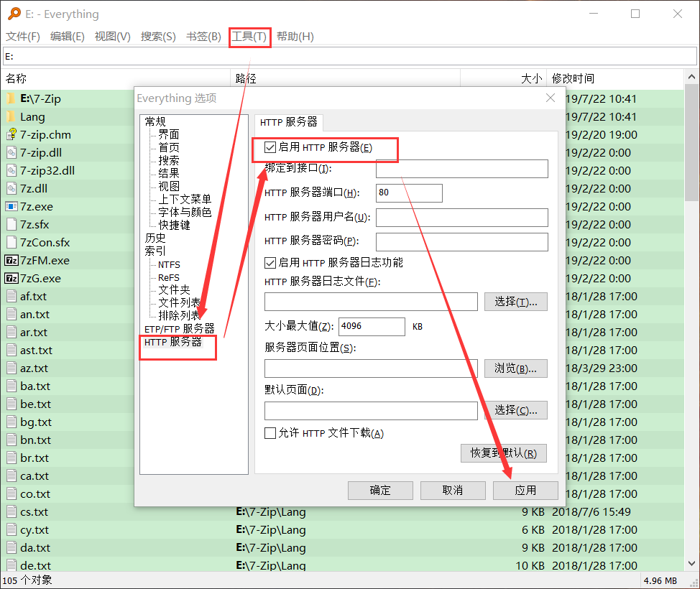Image resolution: width=700 pixels, height=589 pixels.
Task: Select the 7z.exe application icon
Action: pyautogui.click(x=13, y=206)
